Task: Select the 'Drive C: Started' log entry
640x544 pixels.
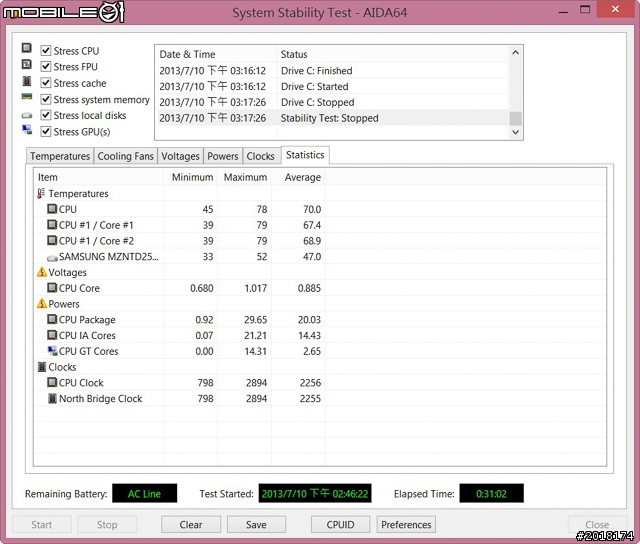Action: pyautogui.click(x=332, y=87)
